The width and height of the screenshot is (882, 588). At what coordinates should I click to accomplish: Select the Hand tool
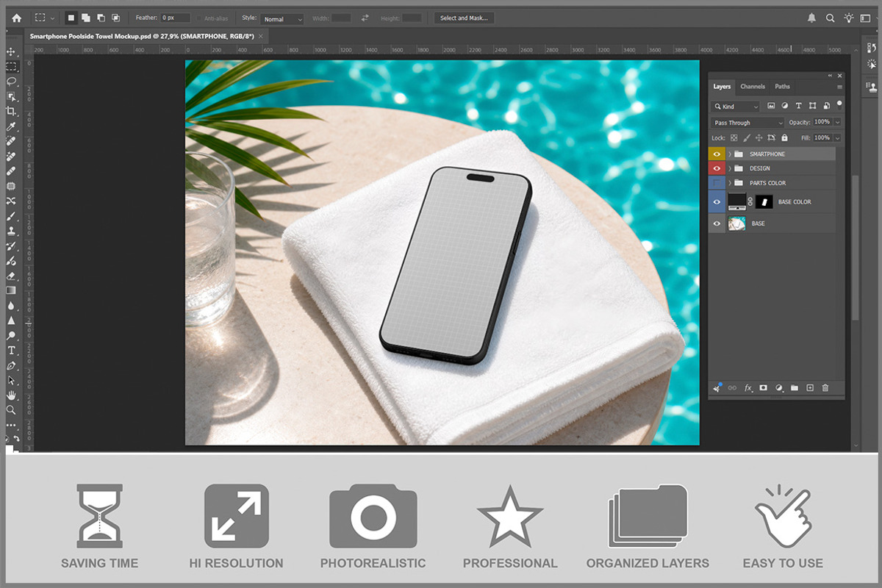11,395
